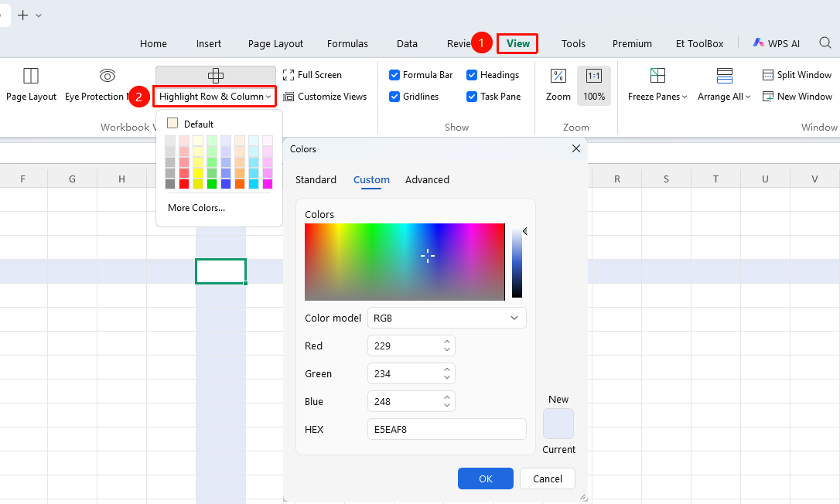The height and width of the screenshot is (504, 840).
Task: Open Customize Views
Action: [325, 97]
